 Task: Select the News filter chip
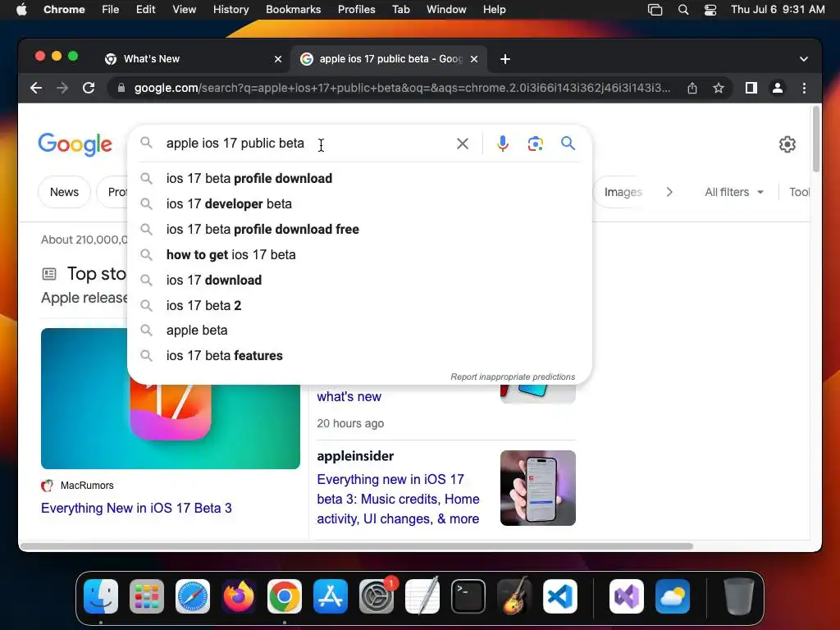[x=64, y=192]
